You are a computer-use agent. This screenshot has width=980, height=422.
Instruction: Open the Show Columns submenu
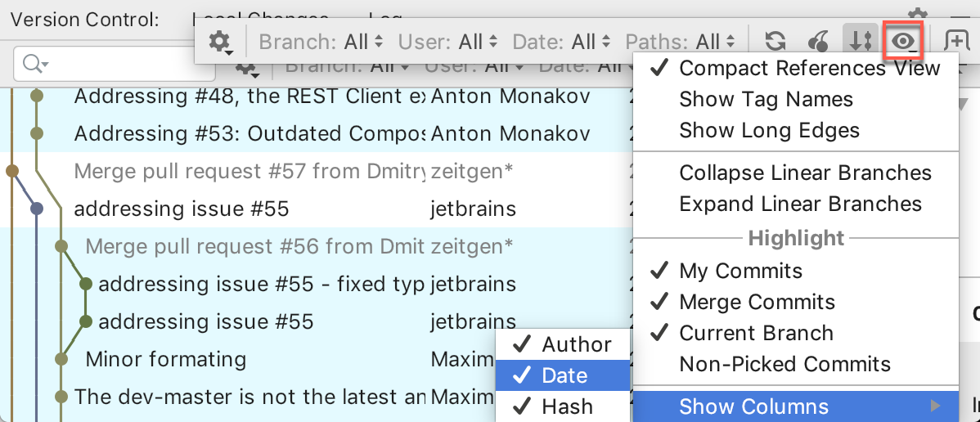796,407
